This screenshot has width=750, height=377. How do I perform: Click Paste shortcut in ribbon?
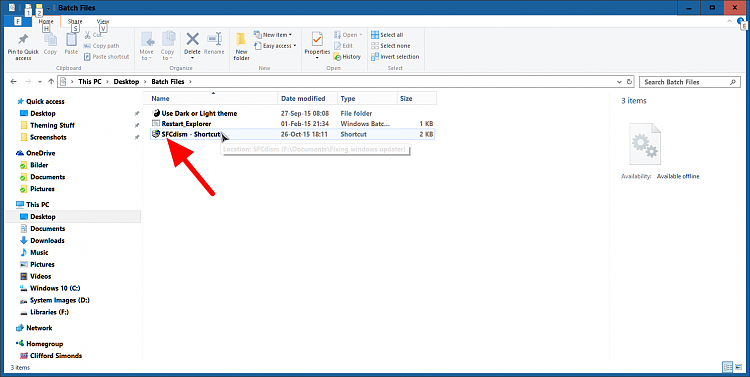click(x=107, y=56)
